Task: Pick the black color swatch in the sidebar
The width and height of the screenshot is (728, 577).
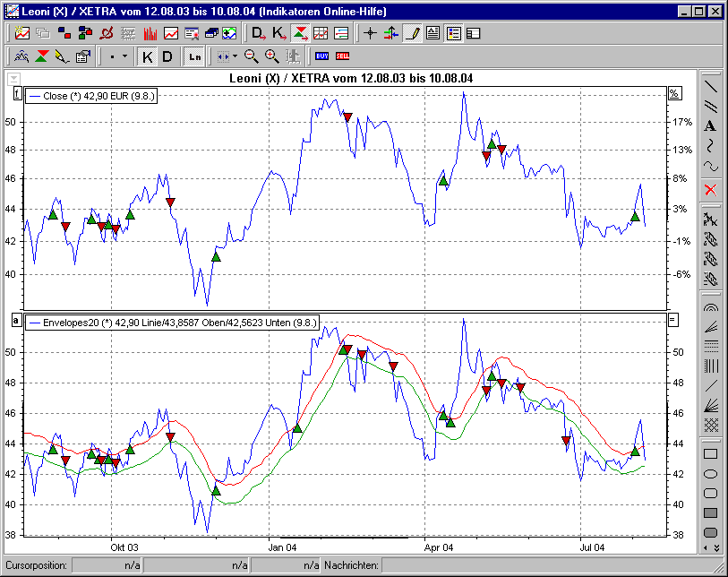Action: pos(710,512)
